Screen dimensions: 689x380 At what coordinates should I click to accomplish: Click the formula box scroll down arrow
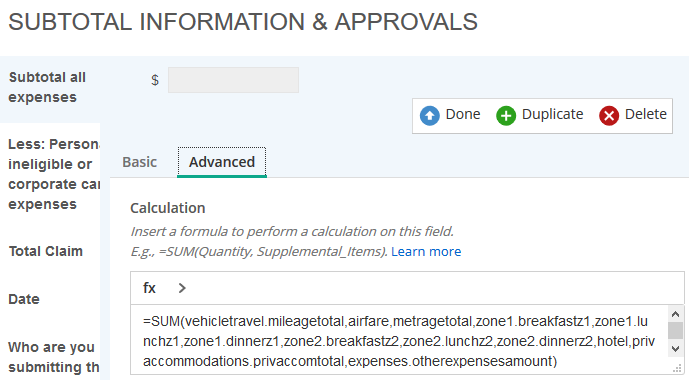tap(675, 349)
